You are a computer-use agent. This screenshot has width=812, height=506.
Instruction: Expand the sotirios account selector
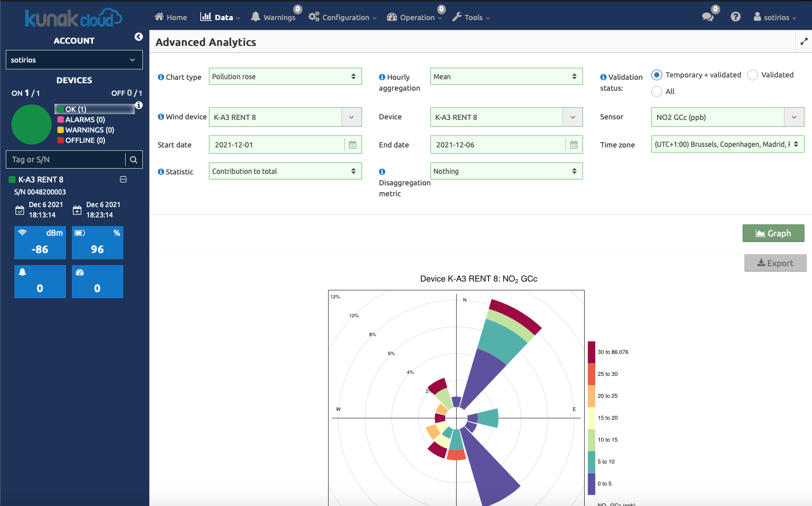point(74,60)
